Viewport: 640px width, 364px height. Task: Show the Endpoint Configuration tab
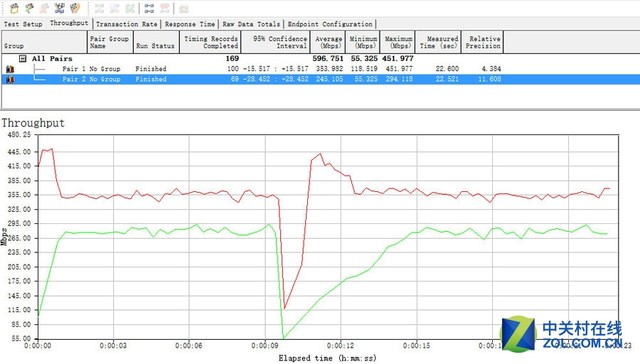[x=330, y=24]
